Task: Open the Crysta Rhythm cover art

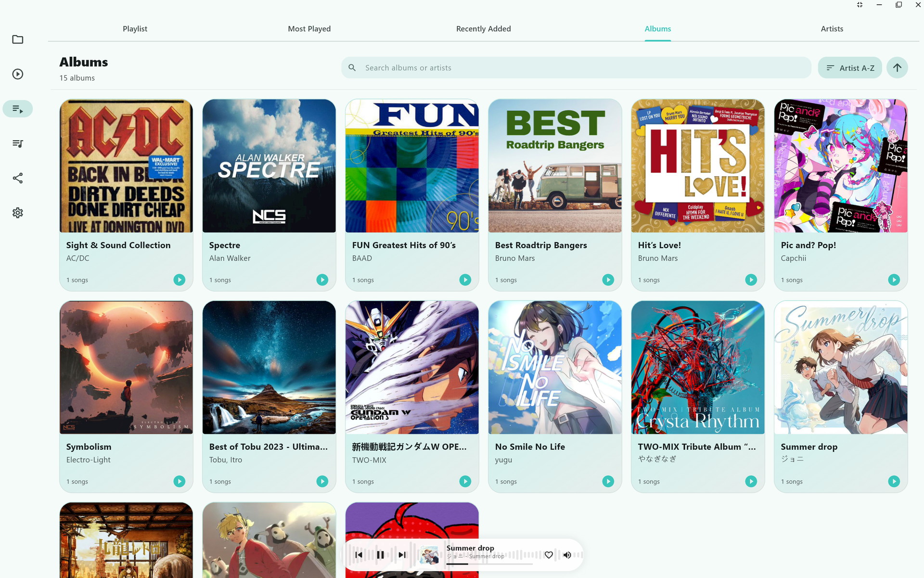Action: point(698,368)
